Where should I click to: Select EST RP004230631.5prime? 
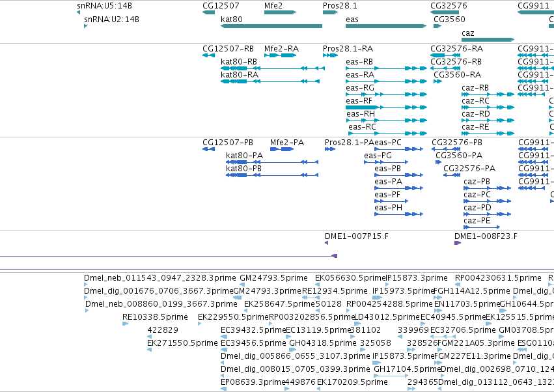coord(498,278)
